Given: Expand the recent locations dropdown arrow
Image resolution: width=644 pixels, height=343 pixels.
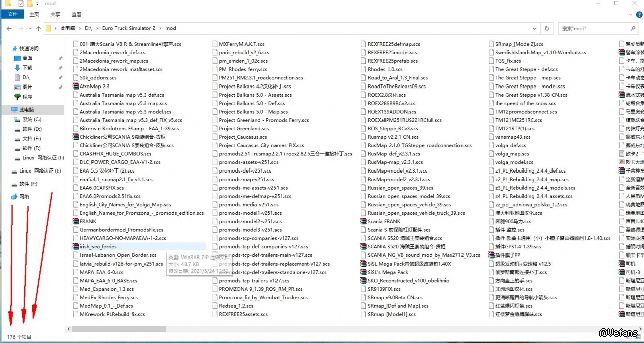Looking at the screenshot, I should 29,29.
